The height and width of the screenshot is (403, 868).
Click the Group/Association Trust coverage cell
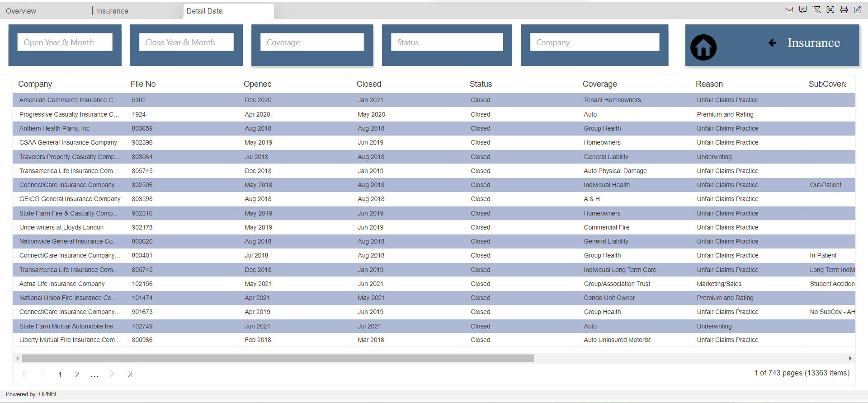click(617, 284)
